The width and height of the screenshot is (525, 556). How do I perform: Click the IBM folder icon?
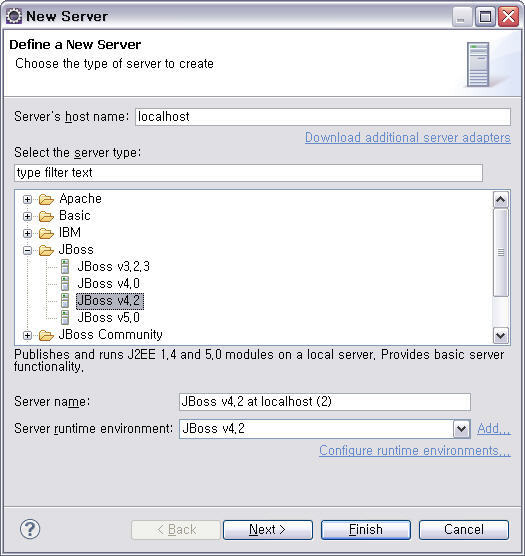click(46, 233)
